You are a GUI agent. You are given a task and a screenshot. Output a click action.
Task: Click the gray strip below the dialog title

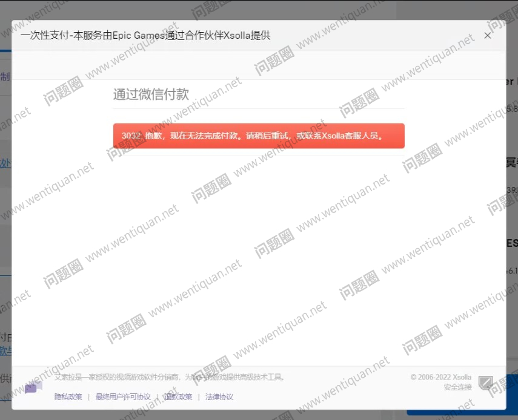click(259, 65)
